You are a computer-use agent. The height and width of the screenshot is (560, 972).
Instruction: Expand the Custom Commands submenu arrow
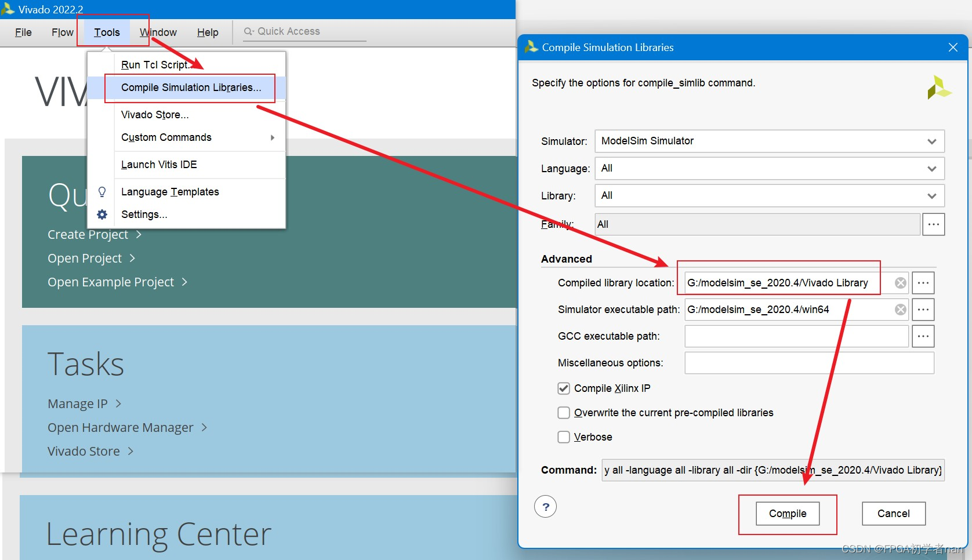click(273, 137)
